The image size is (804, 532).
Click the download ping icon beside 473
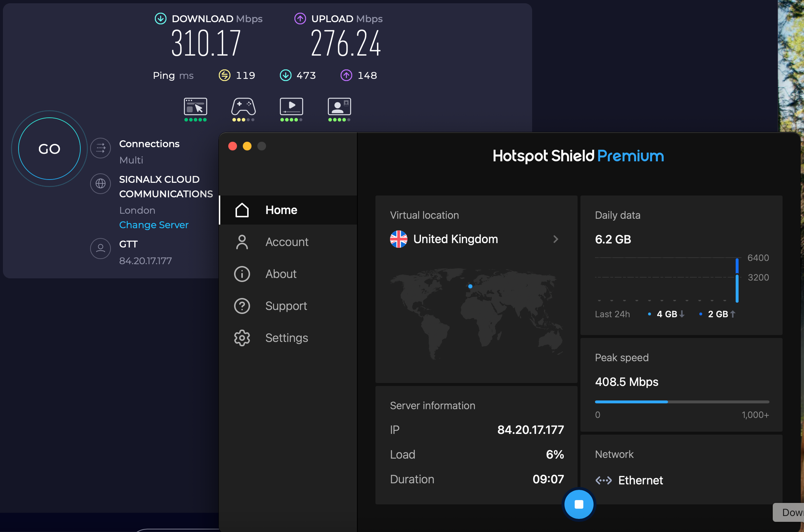(286, 75)
